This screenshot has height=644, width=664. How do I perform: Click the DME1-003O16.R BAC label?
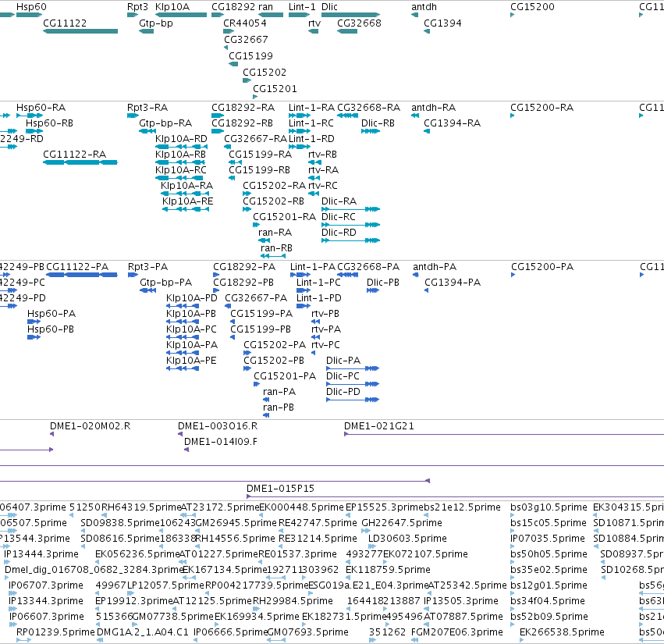(218, 425)
